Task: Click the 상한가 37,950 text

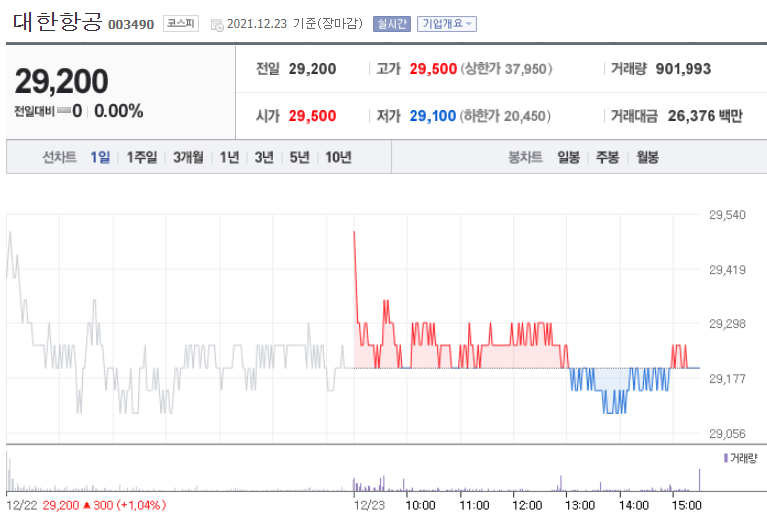Action: (x=506, y=69)
